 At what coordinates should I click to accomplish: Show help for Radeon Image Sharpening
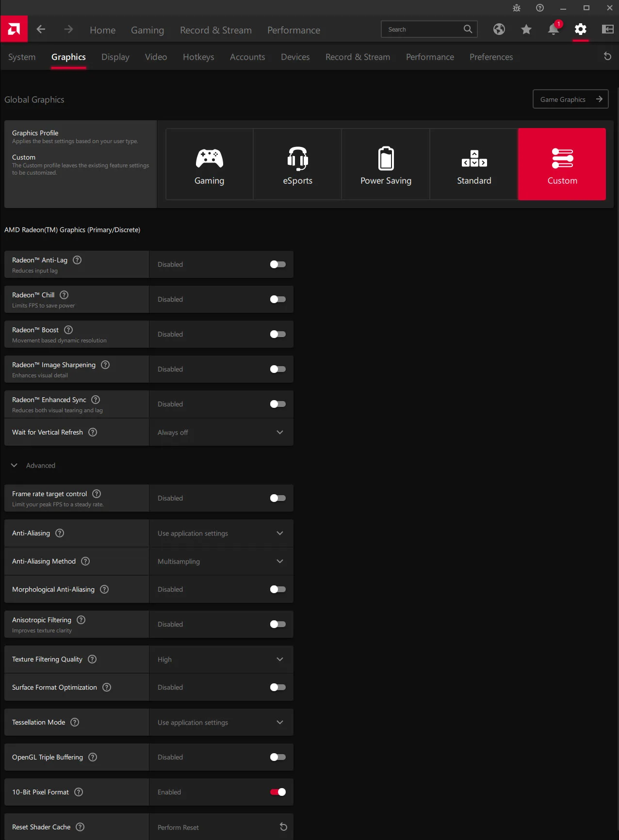[105, 365]
